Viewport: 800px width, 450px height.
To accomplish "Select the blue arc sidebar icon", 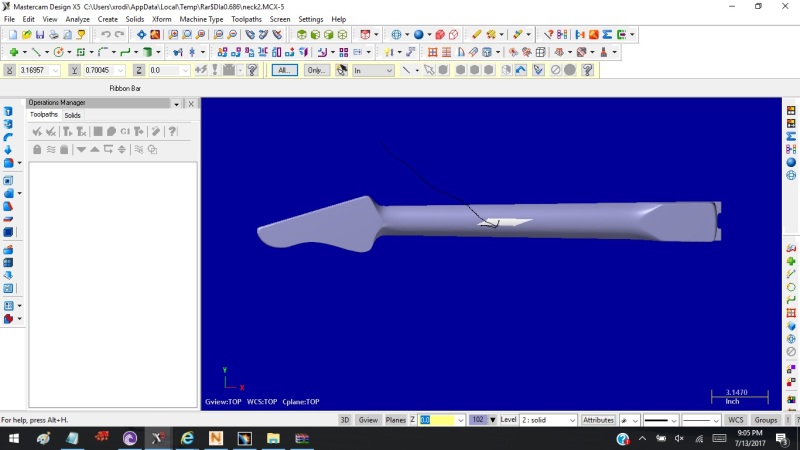I will click(x=8, y=137).
